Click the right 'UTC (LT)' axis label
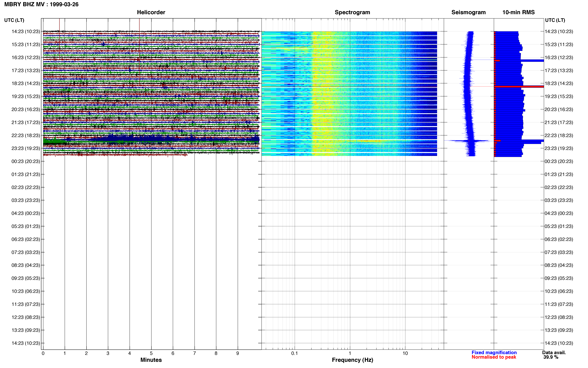 click(555, 20)
